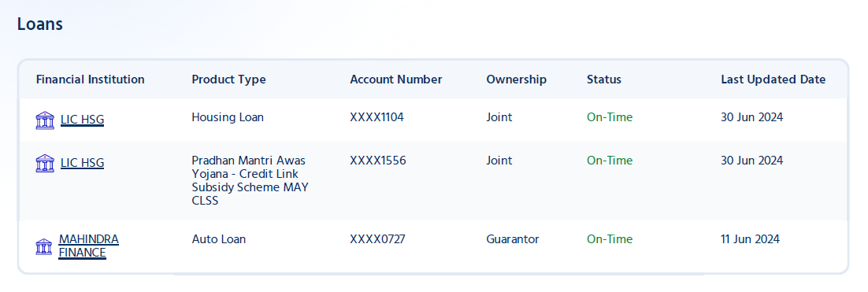Image resolution: width=868 pixels, height=292 pixels.
Task: Select the Product Type column header
Action: 228,79
